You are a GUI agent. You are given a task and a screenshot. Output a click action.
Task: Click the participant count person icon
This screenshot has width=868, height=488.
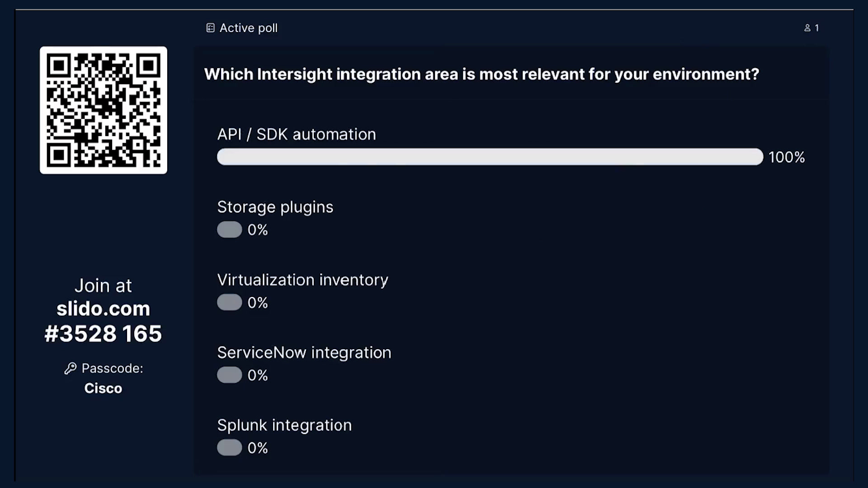coord(807,28)
